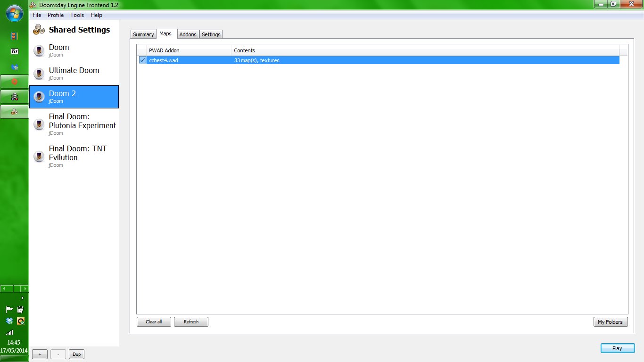This screenshot has width=644, height=362.
Task: Click the 3D glasses taskbar button
Action: [x=15, y=97]
